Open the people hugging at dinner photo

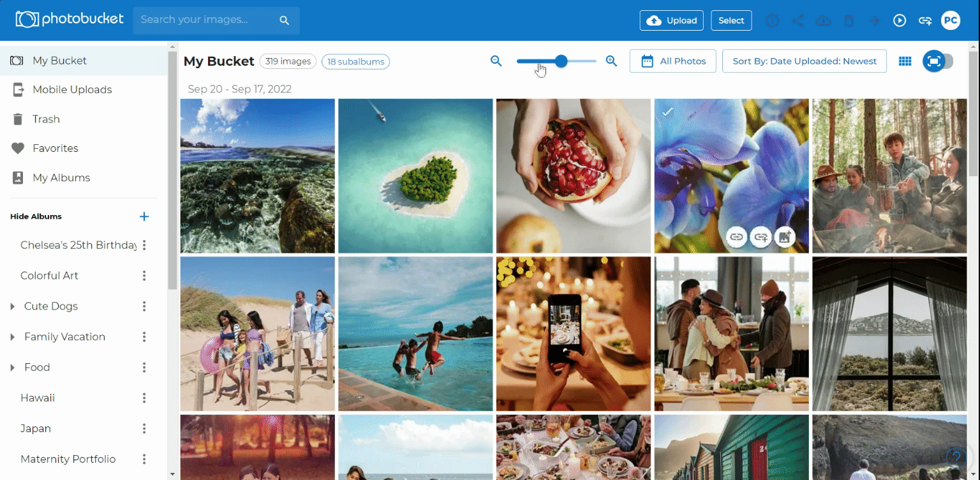(732, 334)
